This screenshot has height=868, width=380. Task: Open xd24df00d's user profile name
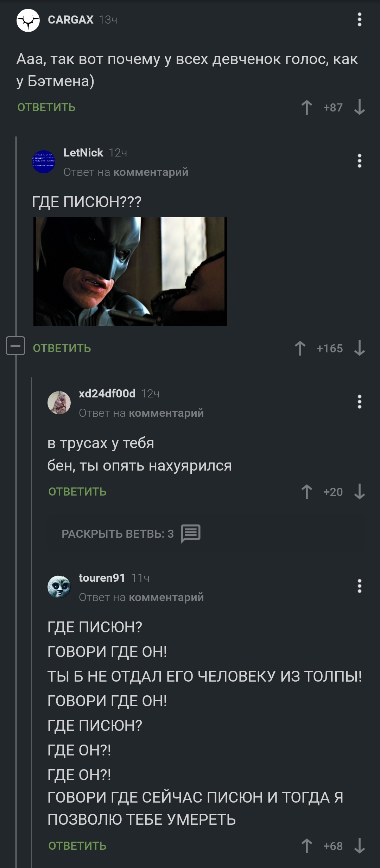[107, 394]
